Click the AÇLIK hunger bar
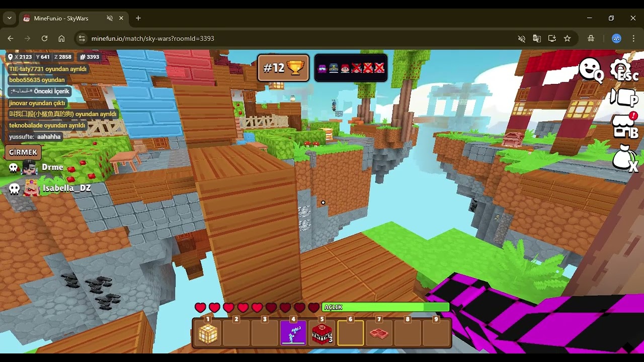The image size is (644, 362). [385, 307]
